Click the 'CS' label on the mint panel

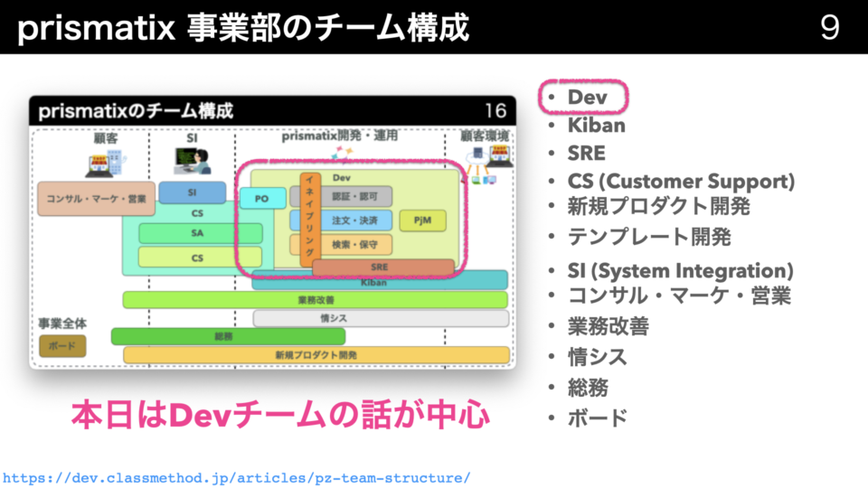197,213
